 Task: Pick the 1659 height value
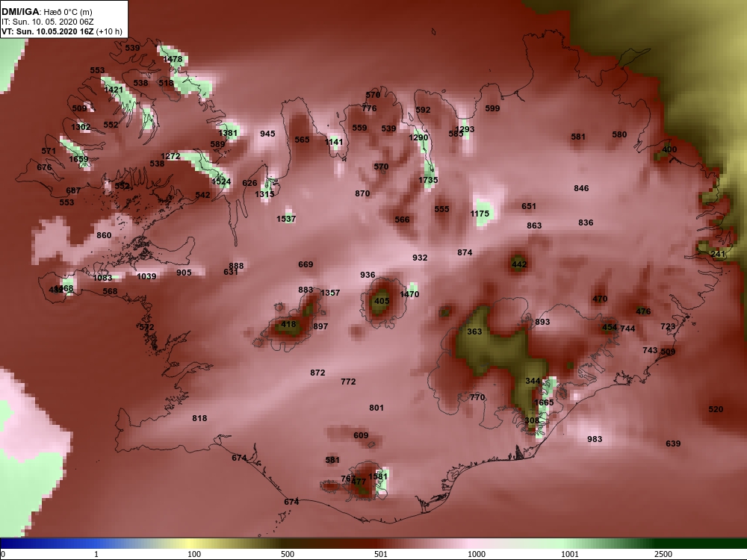(x=78, y=159)
